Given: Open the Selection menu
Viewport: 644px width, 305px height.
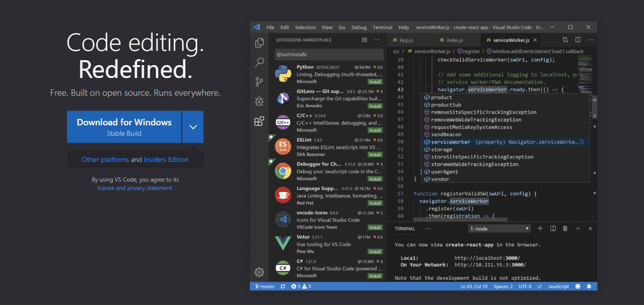Looking at the screenshot, I should (305, 27).
